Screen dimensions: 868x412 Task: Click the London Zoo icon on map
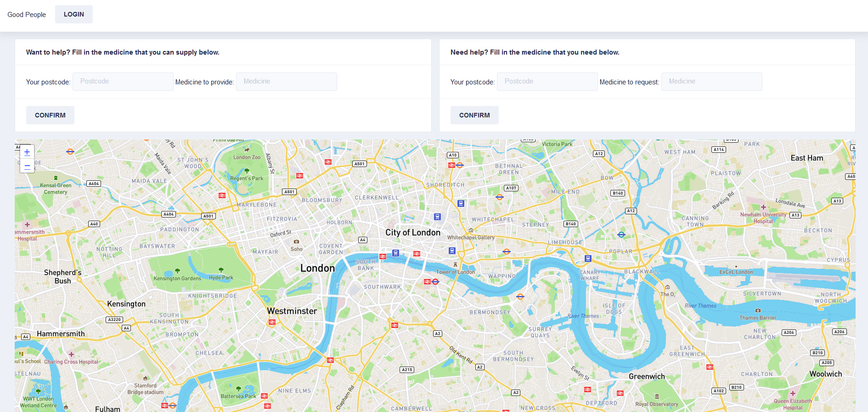click(247, 150)
